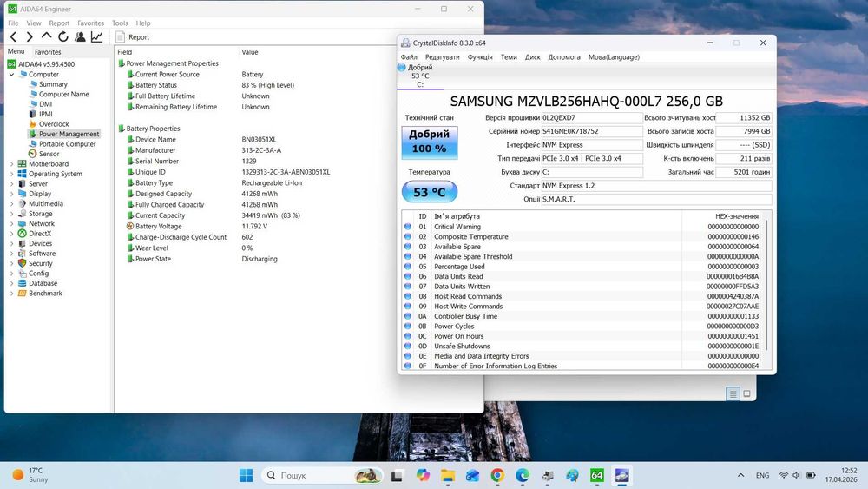
Task: Click the 53 °C temperature button
Action: [430, 192]
